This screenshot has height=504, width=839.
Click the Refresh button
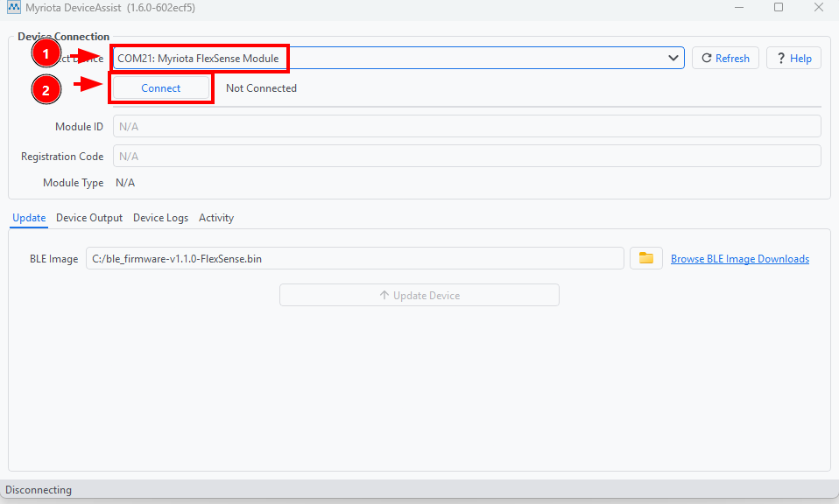pos(725,58)
